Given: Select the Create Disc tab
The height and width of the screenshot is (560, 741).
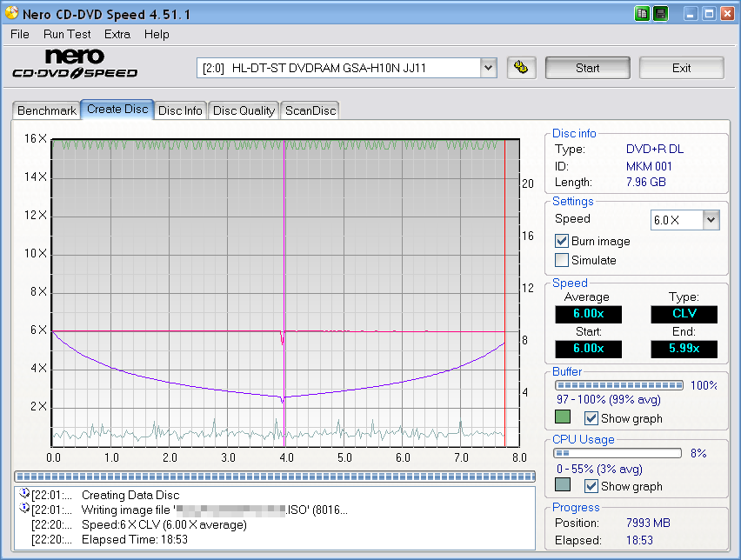Looking at the screenshot, I should [117, 110].
